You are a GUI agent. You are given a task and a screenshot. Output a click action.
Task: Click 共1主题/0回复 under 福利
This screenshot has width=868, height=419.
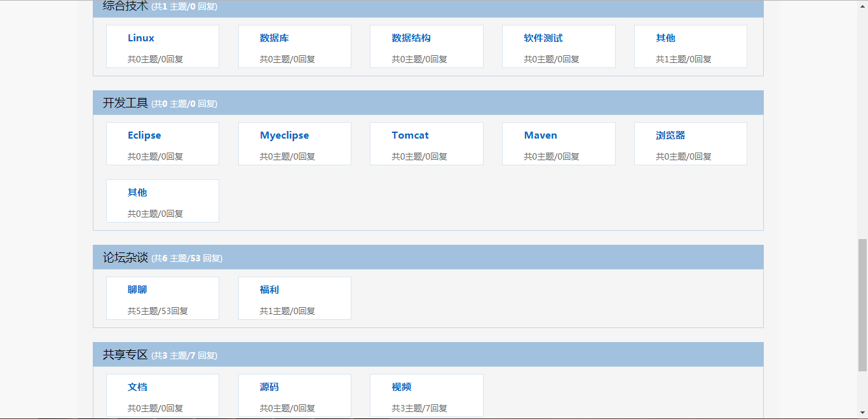click(287, 311)
